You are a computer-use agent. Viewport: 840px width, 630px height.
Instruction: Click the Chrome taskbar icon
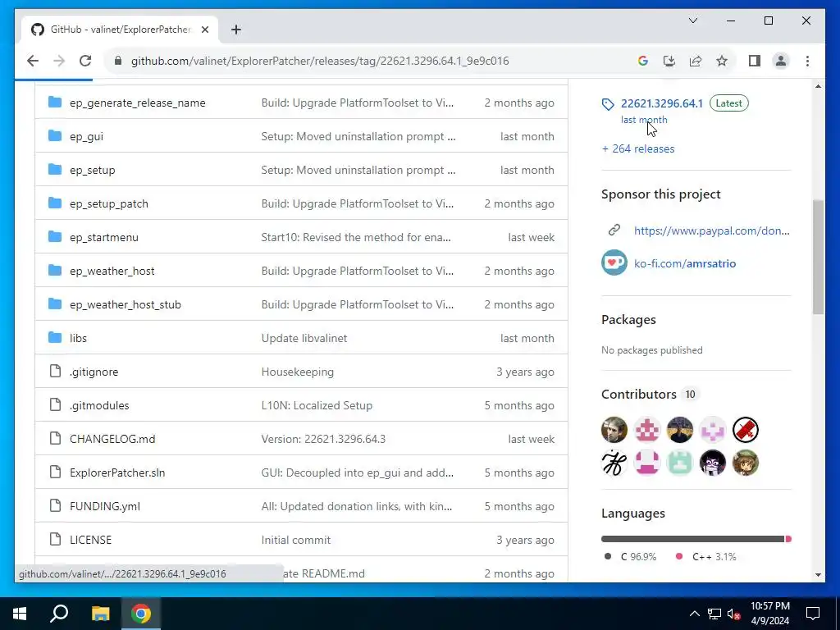[x=141, y=614]
